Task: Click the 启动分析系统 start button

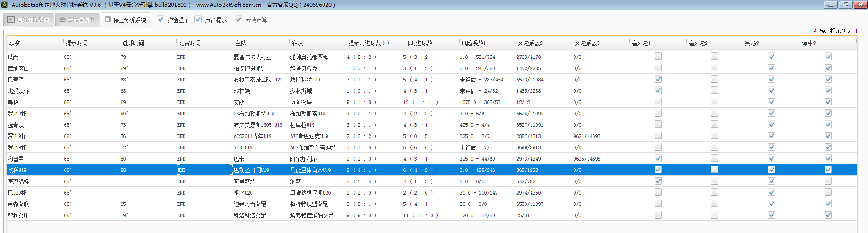Action: [x=28, y=20]
